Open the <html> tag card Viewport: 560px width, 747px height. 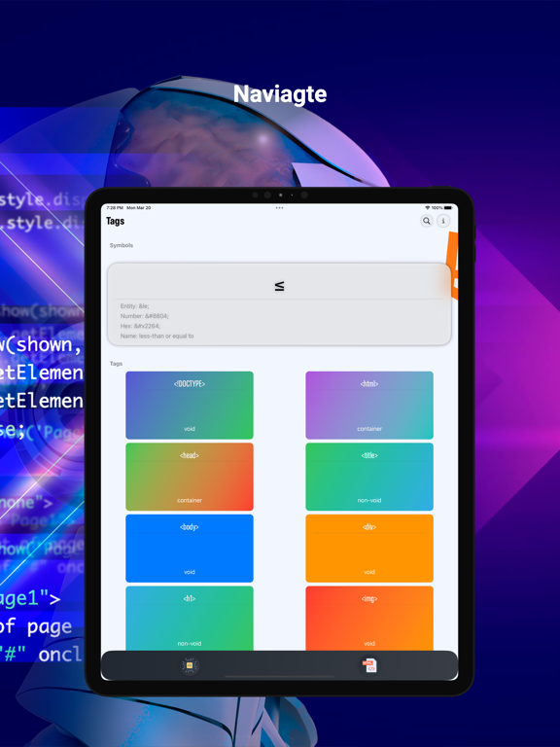point(369,406)
